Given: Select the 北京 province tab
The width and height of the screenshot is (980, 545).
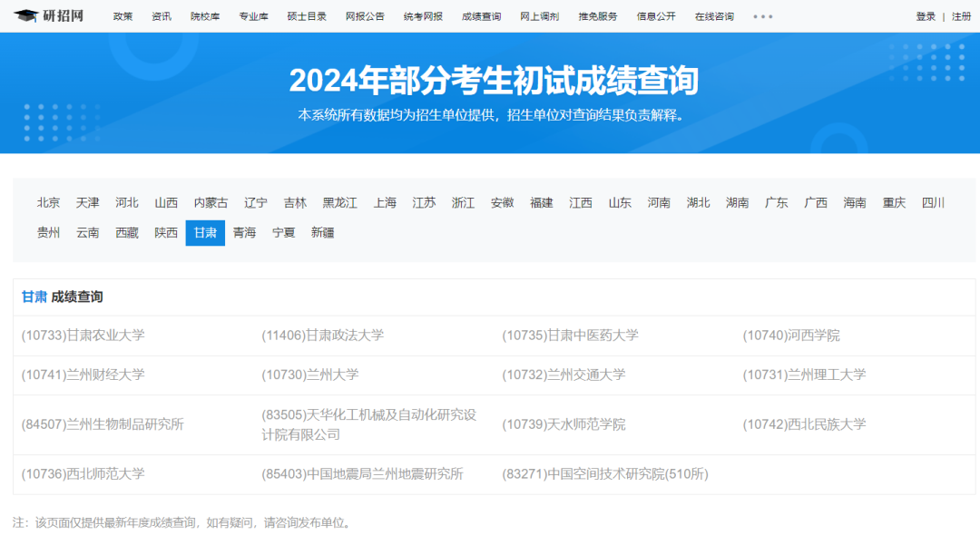Looking at the screenshot, I should tap(48, 202).
